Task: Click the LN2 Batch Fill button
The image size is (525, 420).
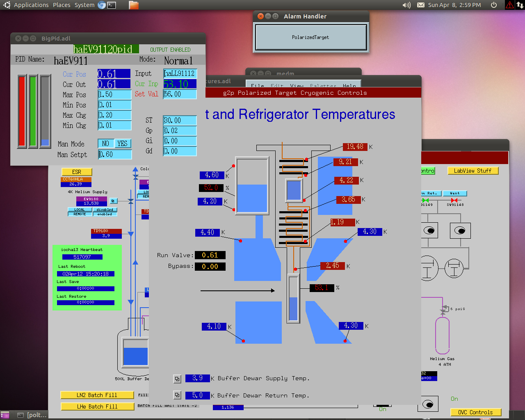Action: (x=97, y=395)
